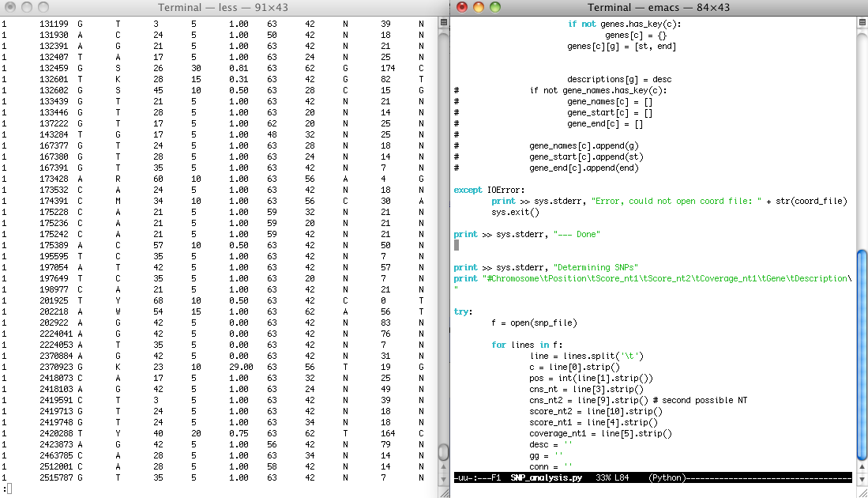Click the split pane icon in less window
Image resolution: width=868 pixels, height=498 pixels.
pos(443,24)
